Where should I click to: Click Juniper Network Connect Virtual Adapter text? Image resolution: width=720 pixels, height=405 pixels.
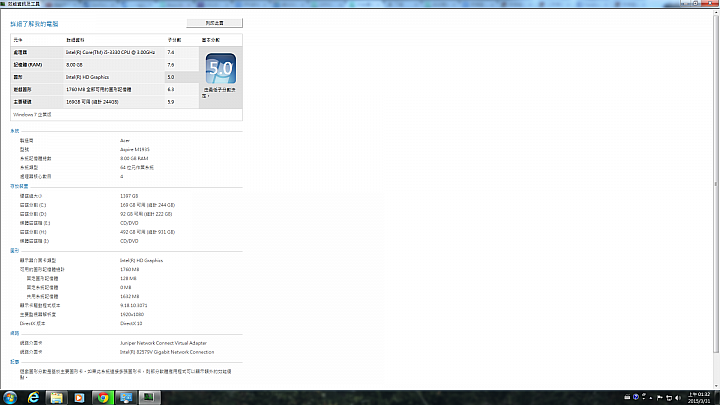click(163, 343)
